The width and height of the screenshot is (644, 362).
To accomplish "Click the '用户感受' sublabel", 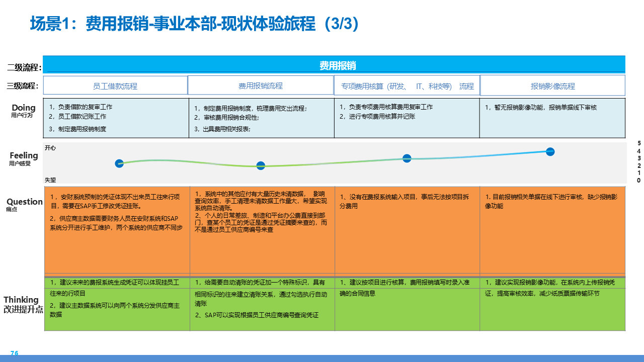I will point(20,163).
